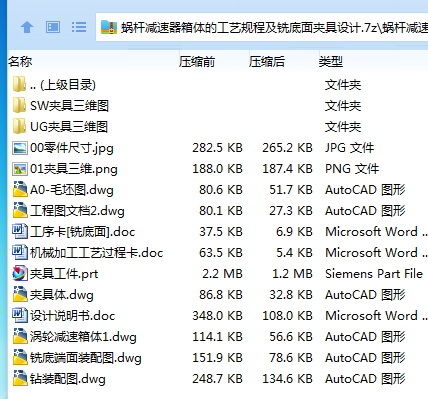Click 151.9 KB size value
428x399 pixels.
pyautogui.click(x=217, y=358)
